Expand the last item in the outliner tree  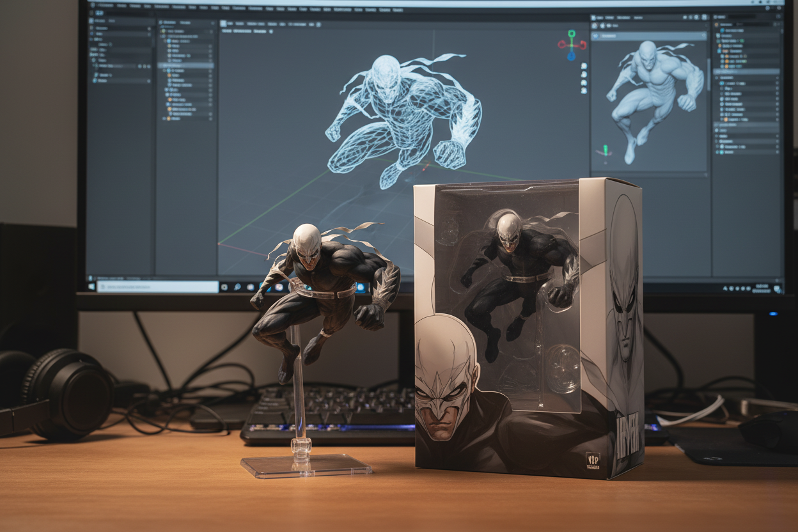(164, 118)
